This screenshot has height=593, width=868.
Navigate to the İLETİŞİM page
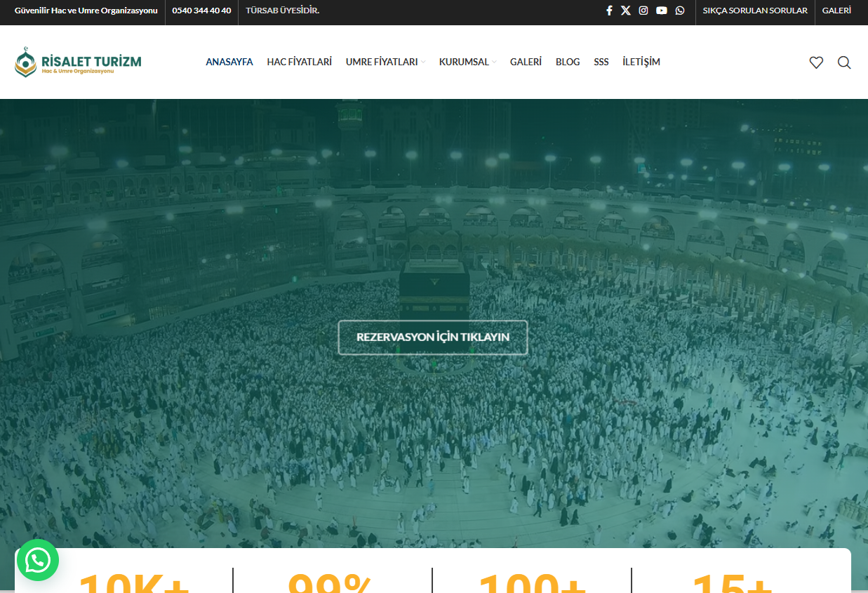click(641, 62)
